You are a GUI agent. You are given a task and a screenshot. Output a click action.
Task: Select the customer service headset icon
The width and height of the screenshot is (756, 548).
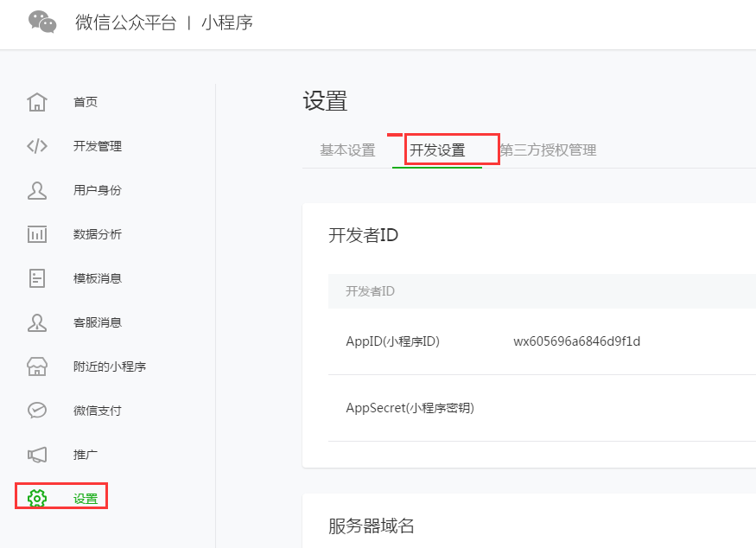coord(37,322)
